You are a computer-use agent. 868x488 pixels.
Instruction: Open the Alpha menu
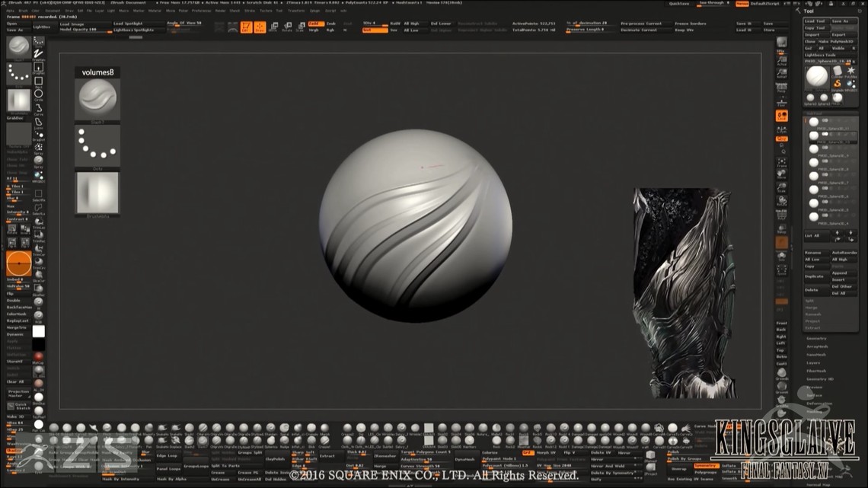point(11,11)
